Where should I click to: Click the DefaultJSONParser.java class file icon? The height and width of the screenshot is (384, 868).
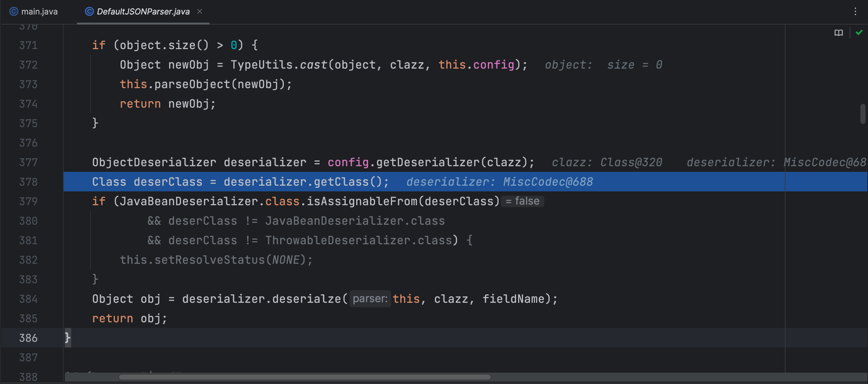pyautogui.click(x=89, y=11)
